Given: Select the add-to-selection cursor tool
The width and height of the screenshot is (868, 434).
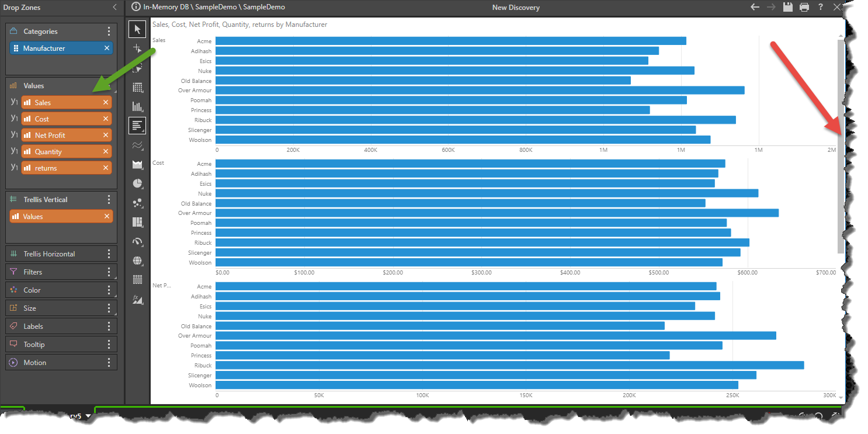Looking at the screenshot, I should (137, 48).
